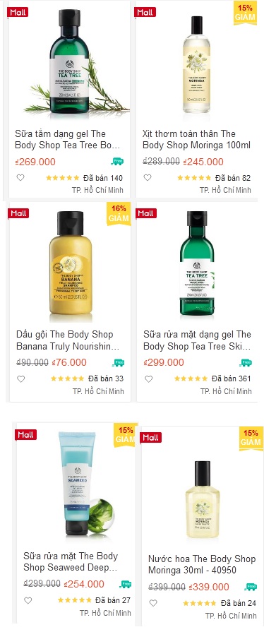Open 'Sữa tắm dạng gel The Body Shop' title

[61, 134]
